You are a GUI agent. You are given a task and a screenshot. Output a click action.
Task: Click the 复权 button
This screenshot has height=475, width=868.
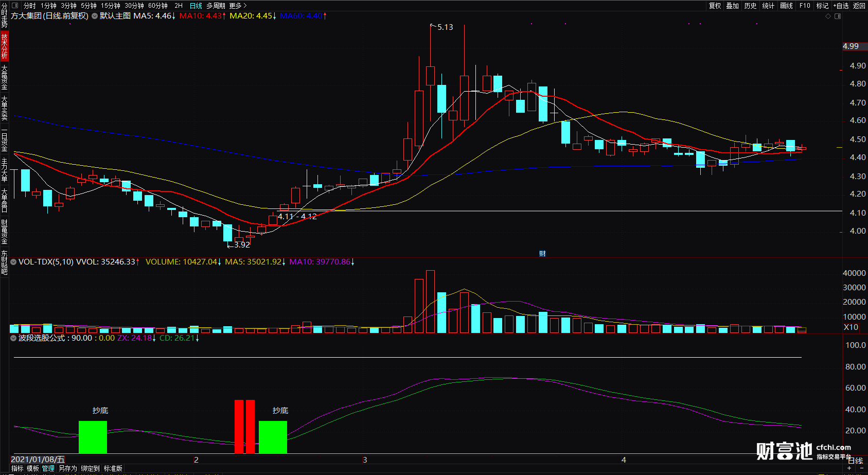pos(715,6)
